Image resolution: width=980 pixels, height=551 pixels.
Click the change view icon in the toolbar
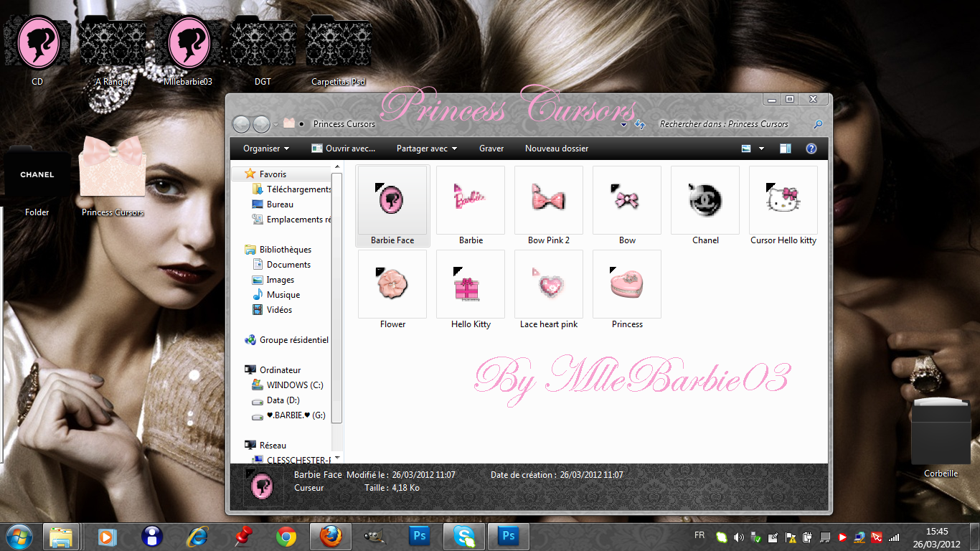[x=746, y=149]
